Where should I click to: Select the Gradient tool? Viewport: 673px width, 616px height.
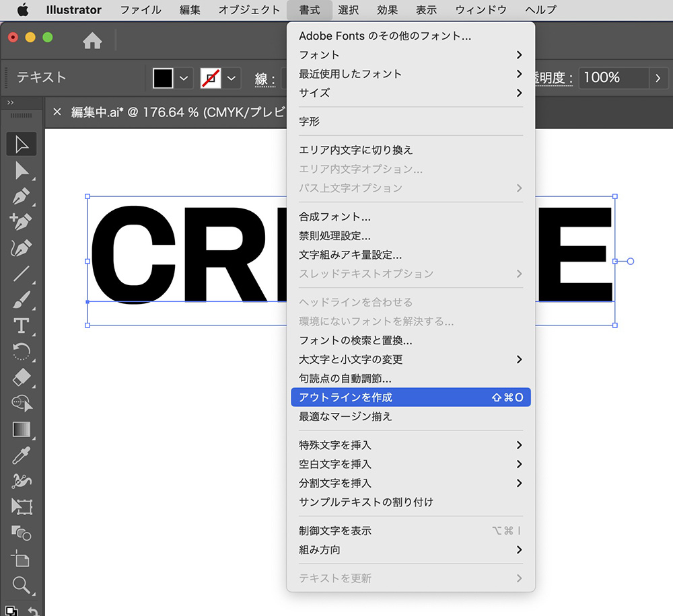(22, 430)
